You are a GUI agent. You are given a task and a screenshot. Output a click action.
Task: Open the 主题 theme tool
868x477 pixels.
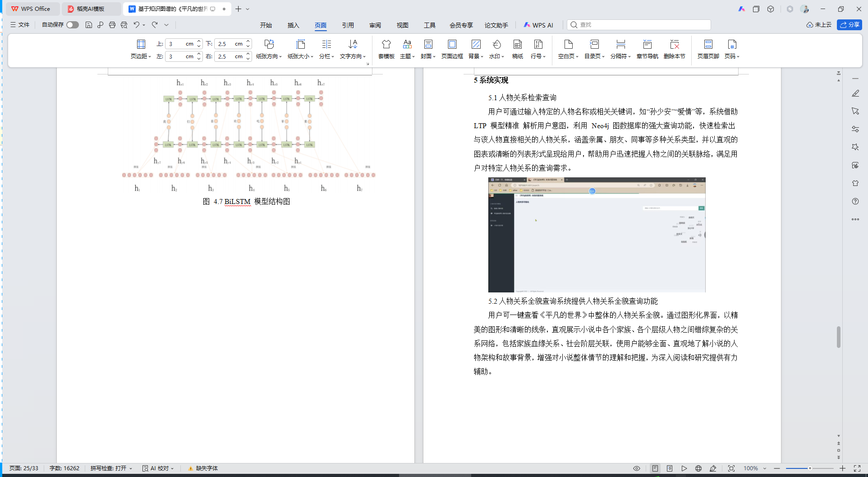(407, 49)
